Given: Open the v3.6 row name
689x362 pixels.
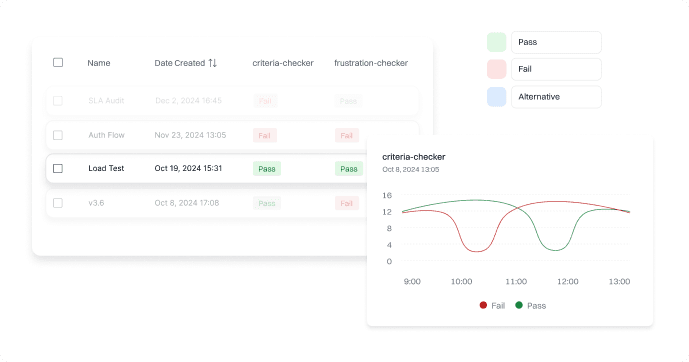Looking at the screenshot, I should pos(96,203).
